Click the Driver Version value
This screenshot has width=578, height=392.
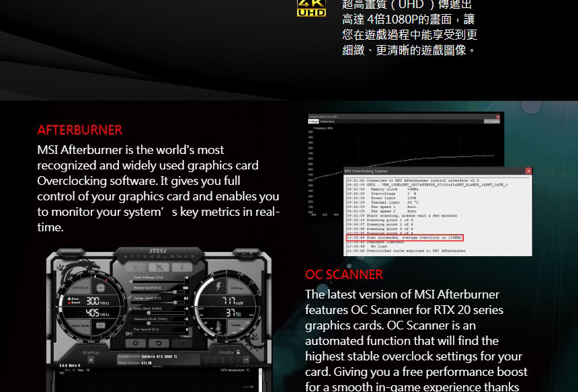click(x=147, y=363)
